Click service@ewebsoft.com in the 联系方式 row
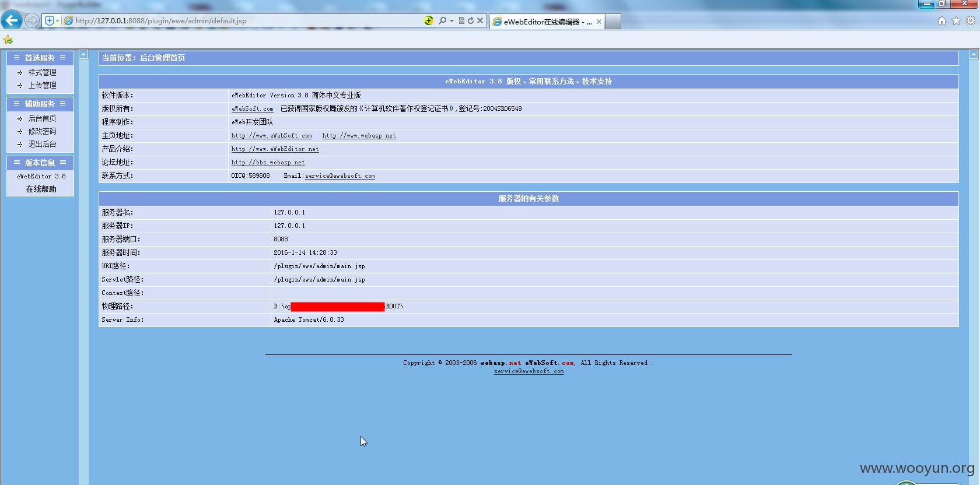Screen dimensions: 980x485 click(x=339, y=176)
